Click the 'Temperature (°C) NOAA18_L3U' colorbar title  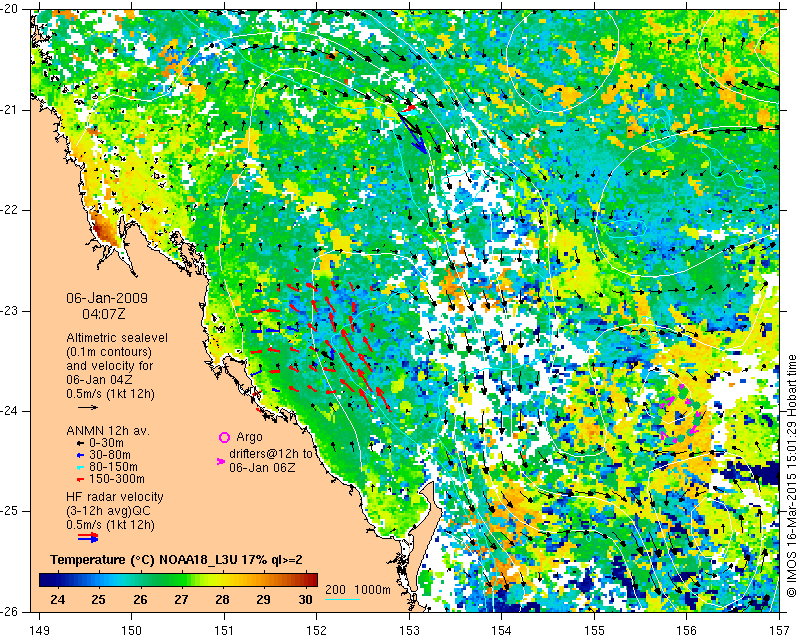(144, 560)
